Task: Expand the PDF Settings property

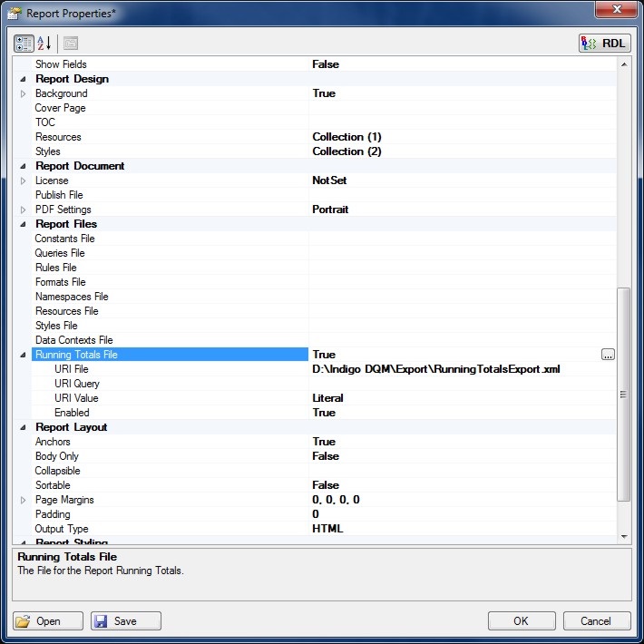Action: 24,210
